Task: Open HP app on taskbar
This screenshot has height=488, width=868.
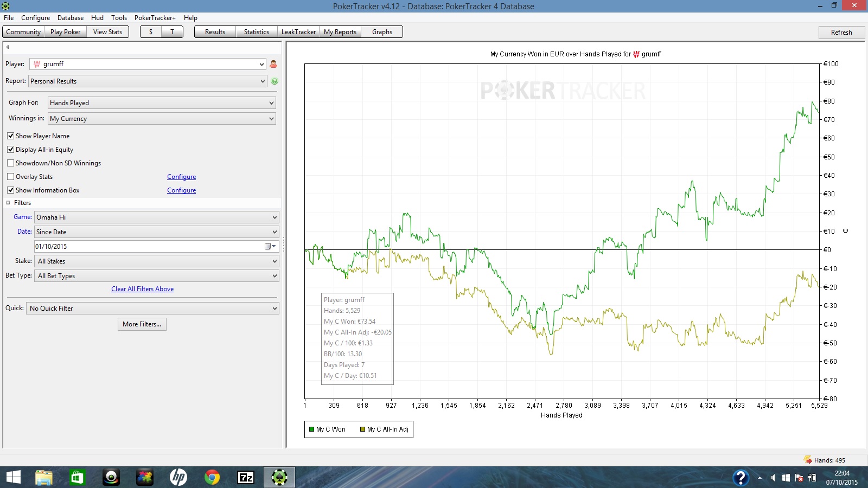Action: (178, 477)
